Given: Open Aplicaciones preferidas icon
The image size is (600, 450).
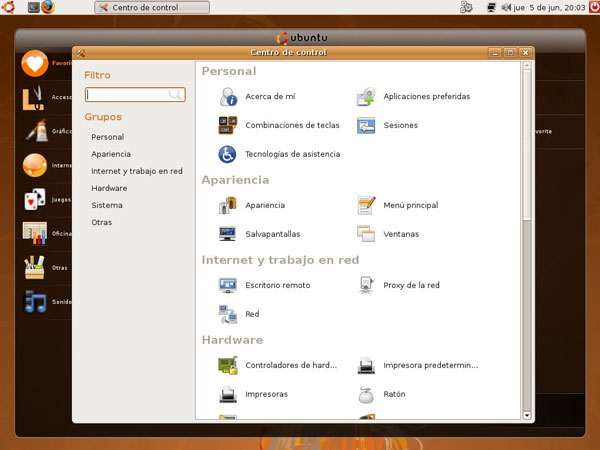Looking at the screenshot, I should (366, 96).
